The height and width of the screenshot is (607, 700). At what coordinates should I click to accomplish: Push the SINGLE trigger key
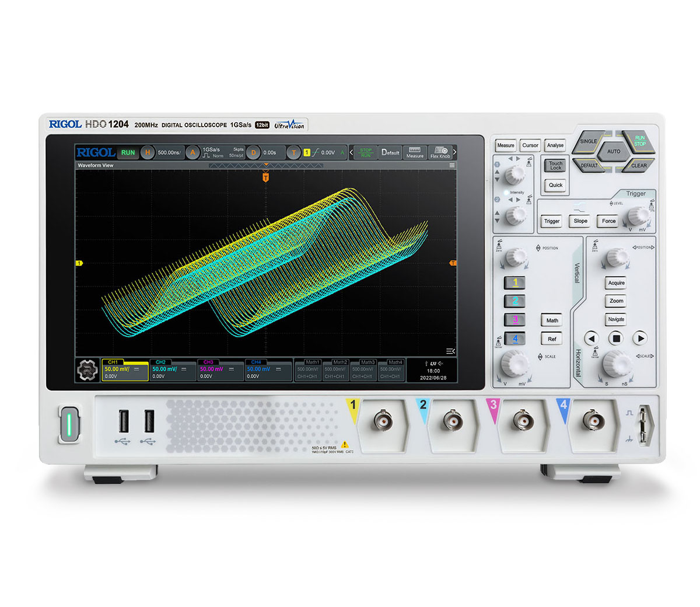click(588, 142)
